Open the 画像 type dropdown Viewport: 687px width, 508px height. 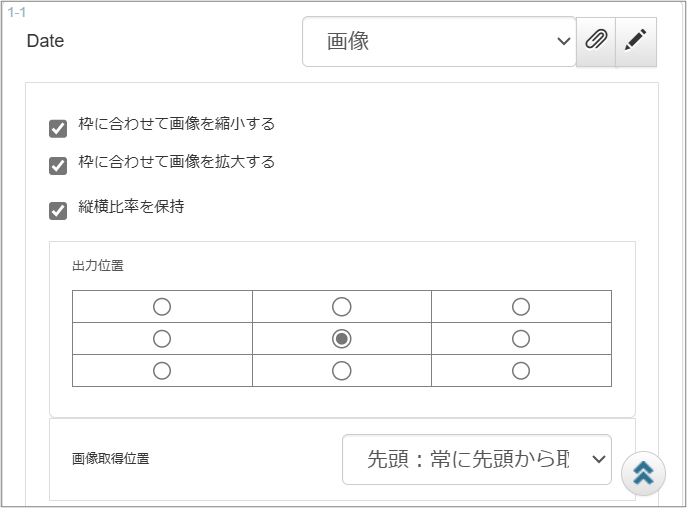click(439, 42)
